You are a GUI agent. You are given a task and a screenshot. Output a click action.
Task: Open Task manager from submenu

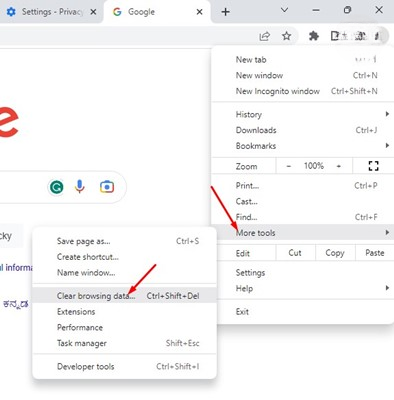click(124, 343)
